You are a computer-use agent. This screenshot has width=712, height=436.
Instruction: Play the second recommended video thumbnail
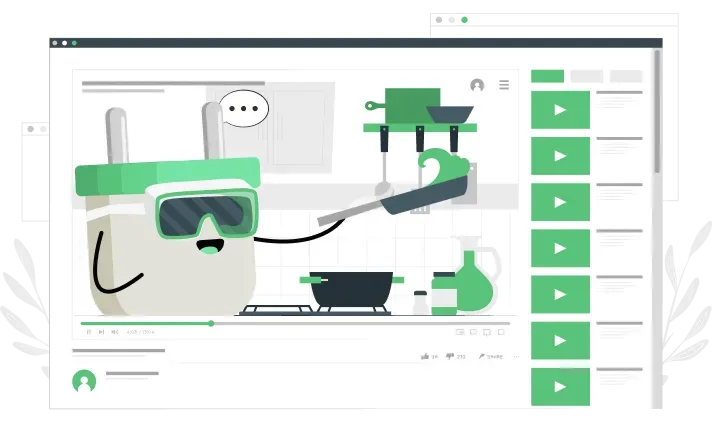pyautogui.click(x=560, y=156)
